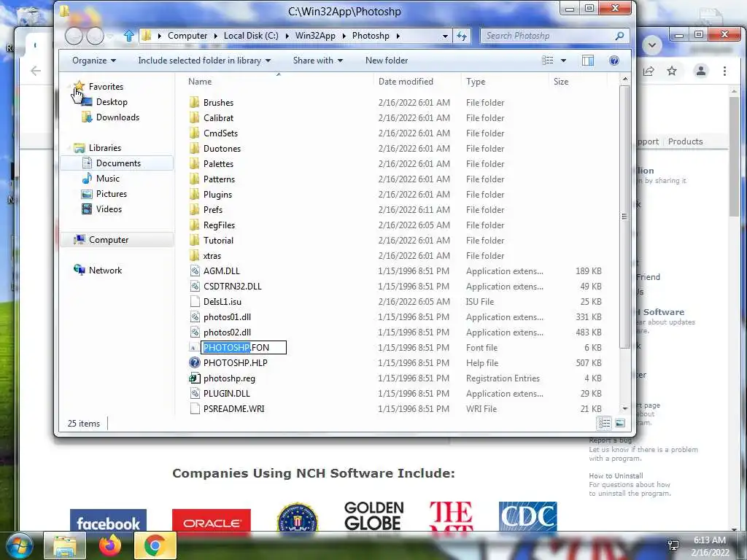The width and height of the screenshot is (747, 560).
Task: Click inside the PHOTOSHP.FON rename box
Action: (x=244, y=348)
